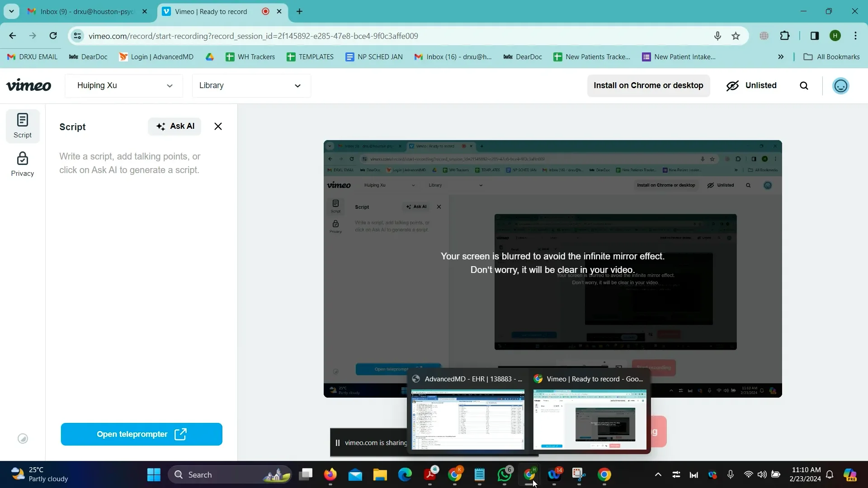The width and height of the screenshot is (868, 488).
Task: Close the Script panel
Action: pyautogui.click(x=218, y=127)
